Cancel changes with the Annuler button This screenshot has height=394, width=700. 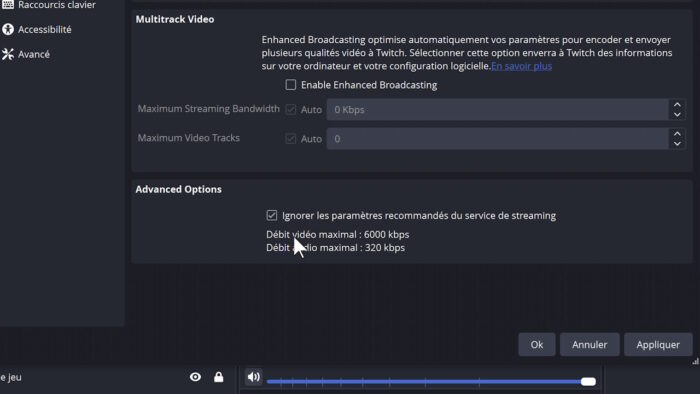(589, 344)
